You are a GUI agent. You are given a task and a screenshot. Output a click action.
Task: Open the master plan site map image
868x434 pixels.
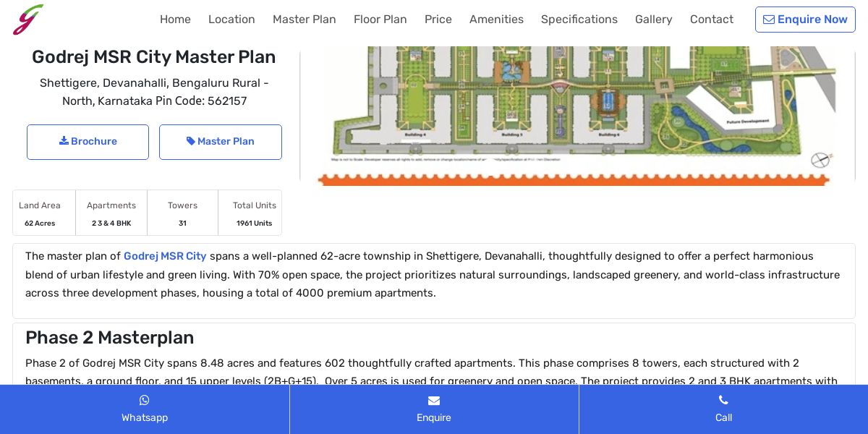coord(578,116)
